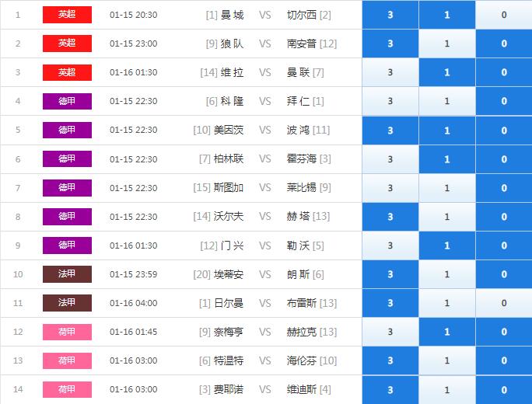
Task: Select option 0 for 曼城 vs 切尔西
Action: pyautogui.click(x=504, y=15)
